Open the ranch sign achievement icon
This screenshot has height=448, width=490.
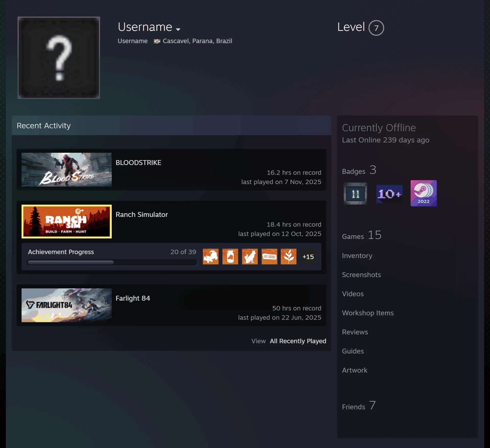pyautogui.click(x=269, y=257)
